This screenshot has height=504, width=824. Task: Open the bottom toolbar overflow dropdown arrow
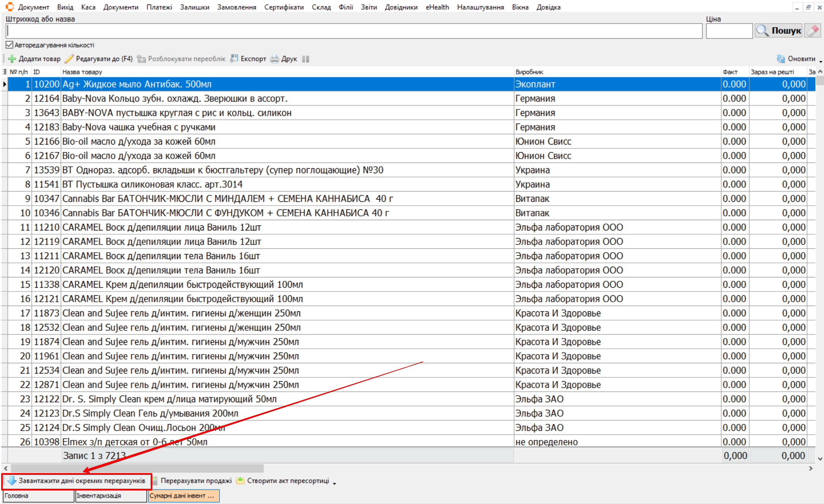tap(335, 483)
